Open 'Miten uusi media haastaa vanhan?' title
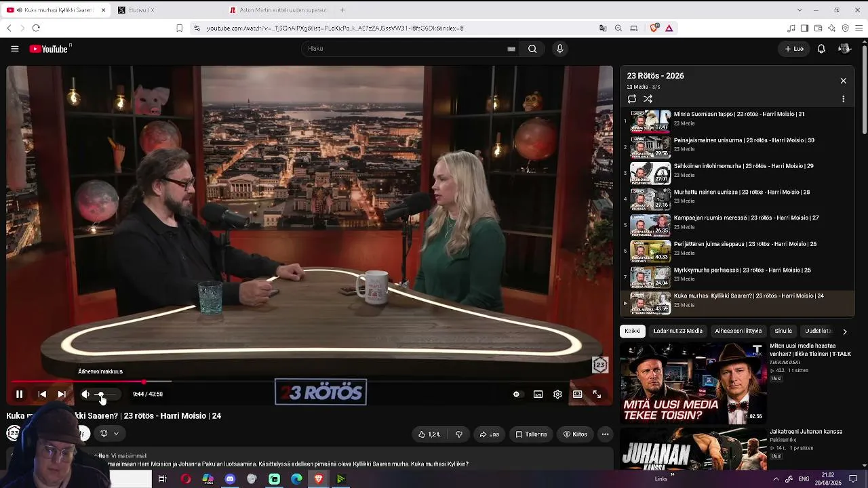Screen dimensions: 868x488 tap(810, 350)
